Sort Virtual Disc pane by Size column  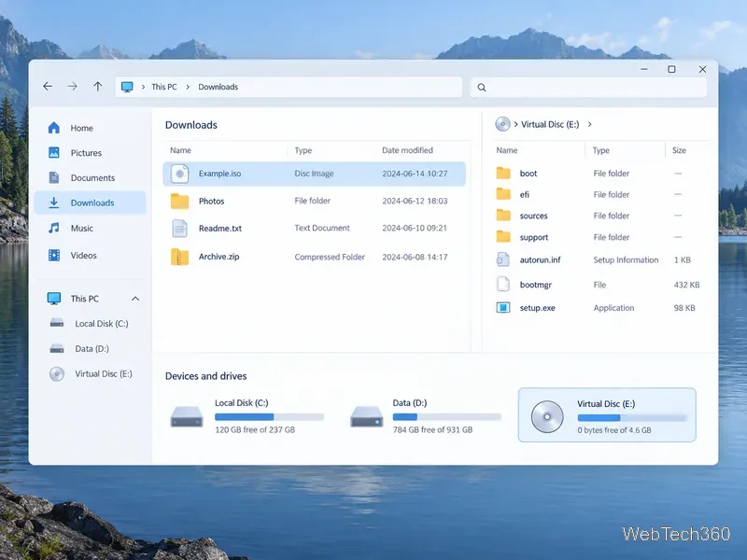[679, 150]
